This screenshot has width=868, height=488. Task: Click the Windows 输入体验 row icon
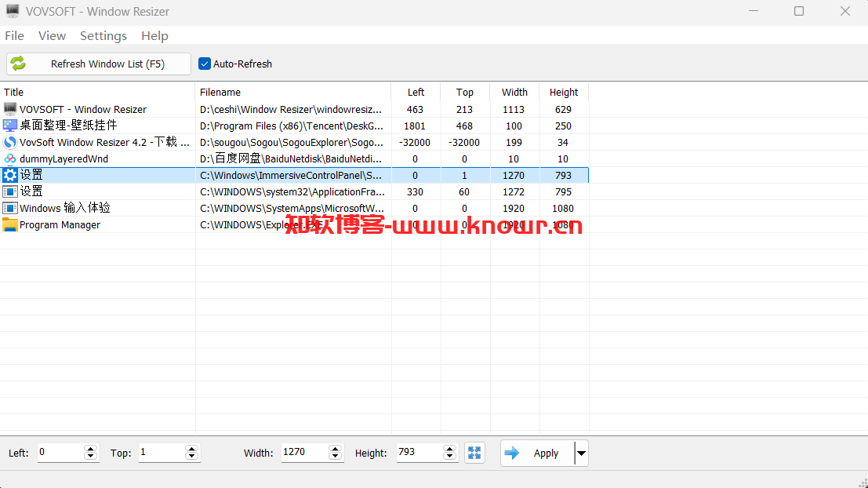point(10,208)
